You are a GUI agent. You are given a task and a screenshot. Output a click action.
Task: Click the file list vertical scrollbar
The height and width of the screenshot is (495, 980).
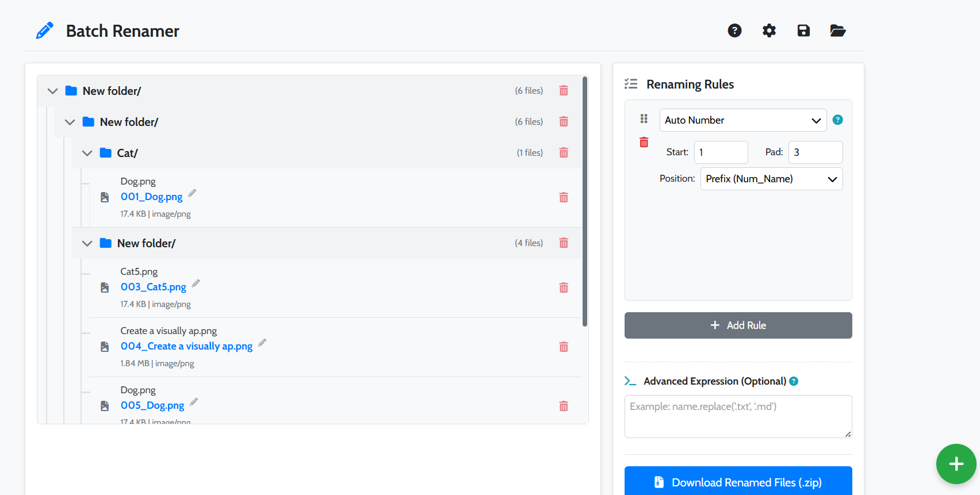(x=585, y=201)
